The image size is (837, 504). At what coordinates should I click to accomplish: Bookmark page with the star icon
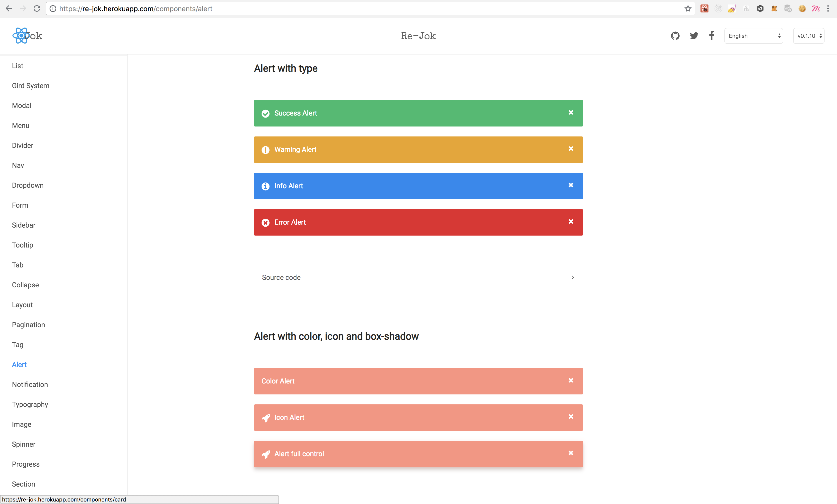point(688,8)
